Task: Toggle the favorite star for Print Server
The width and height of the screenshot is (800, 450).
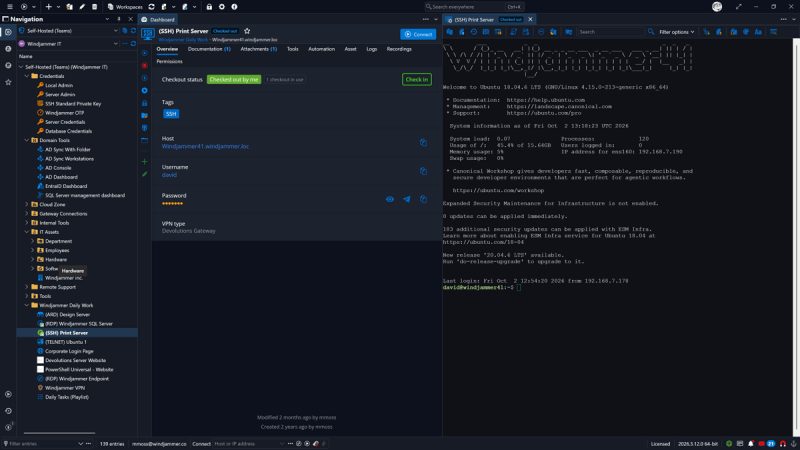Action: coord(247,31)
